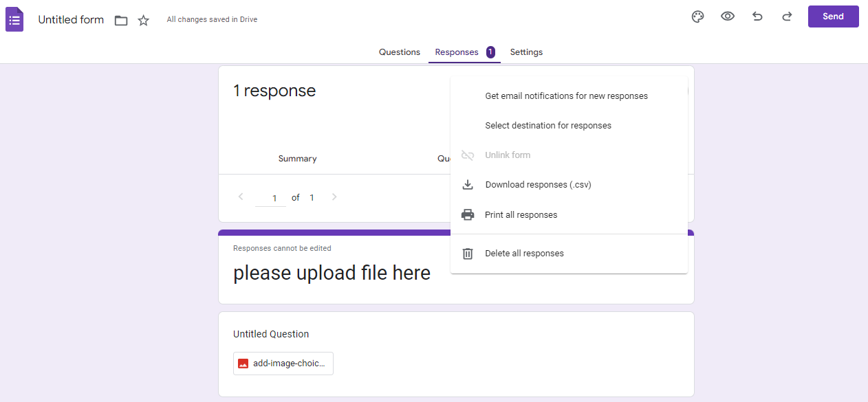Image resolution: width=868 pixels, height=402 pixels.
Task: Open the Settings tab
Action: (x=526, y=52)
